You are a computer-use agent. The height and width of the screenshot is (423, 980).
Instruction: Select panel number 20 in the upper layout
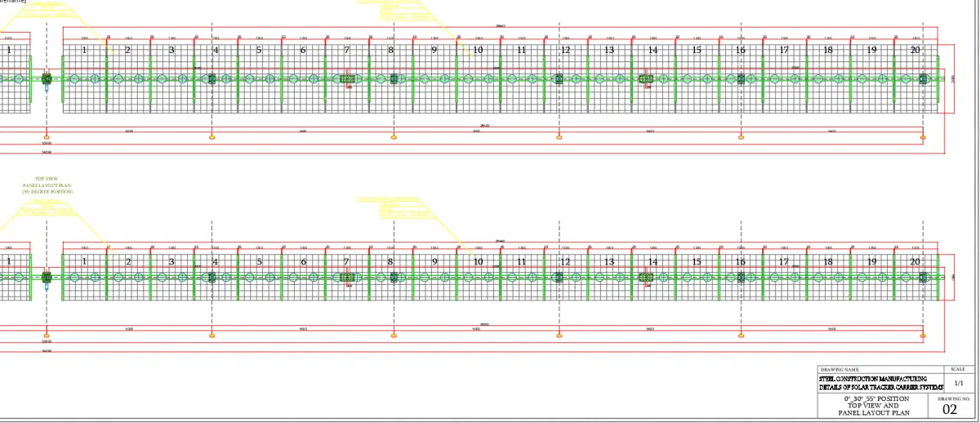click(915, 50)
